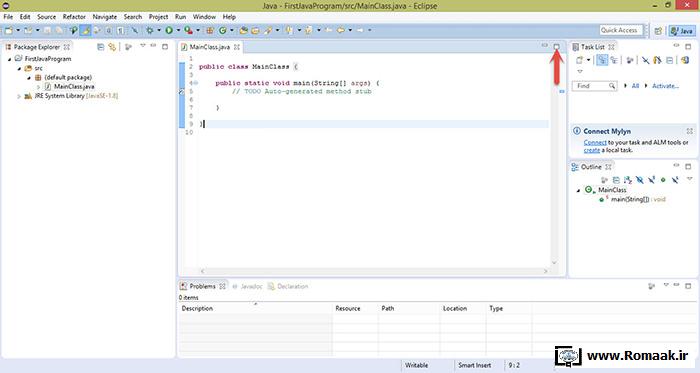Click the Search flashlight toolbar icon
This screenshot has width=700, height=373.
click(268, 30)
